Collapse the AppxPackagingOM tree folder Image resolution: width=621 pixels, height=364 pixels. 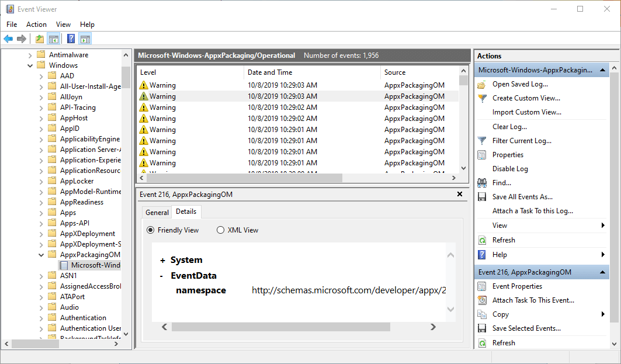coord(41,255)
